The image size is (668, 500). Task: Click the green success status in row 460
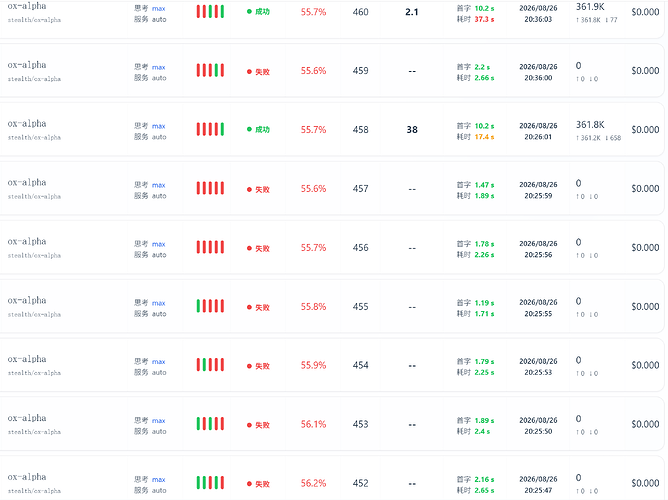pos(259,12)
